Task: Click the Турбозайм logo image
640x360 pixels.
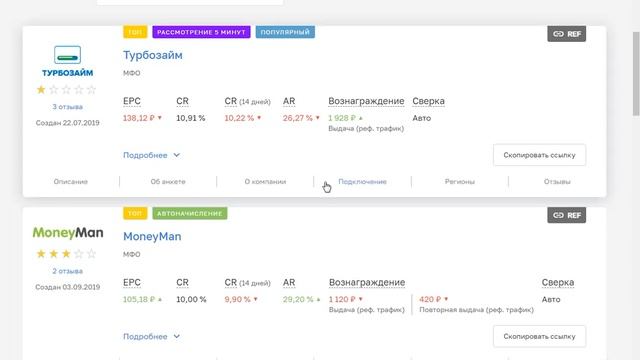Action: click(x=67, y=61)
